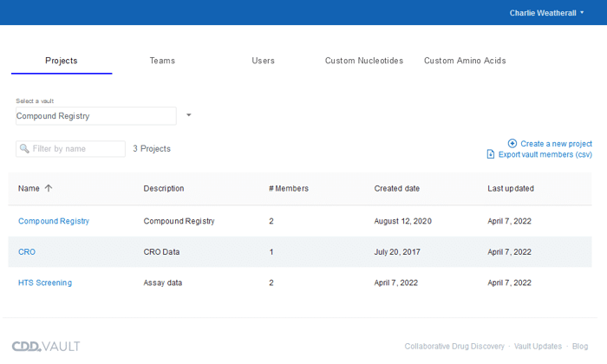
Task: Open the Custom Nucleotides tab
Action: [x=364, y=61]
